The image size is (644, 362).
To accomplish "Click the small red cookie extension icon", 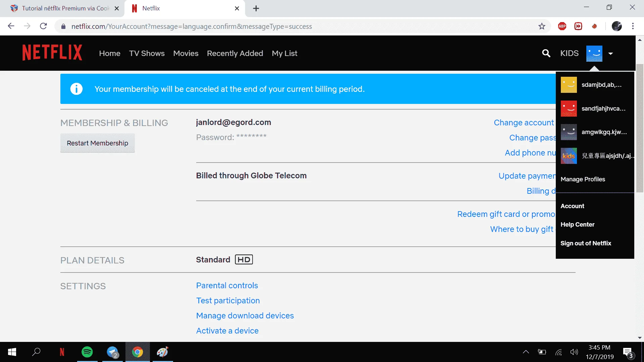I will click(594, 26).
